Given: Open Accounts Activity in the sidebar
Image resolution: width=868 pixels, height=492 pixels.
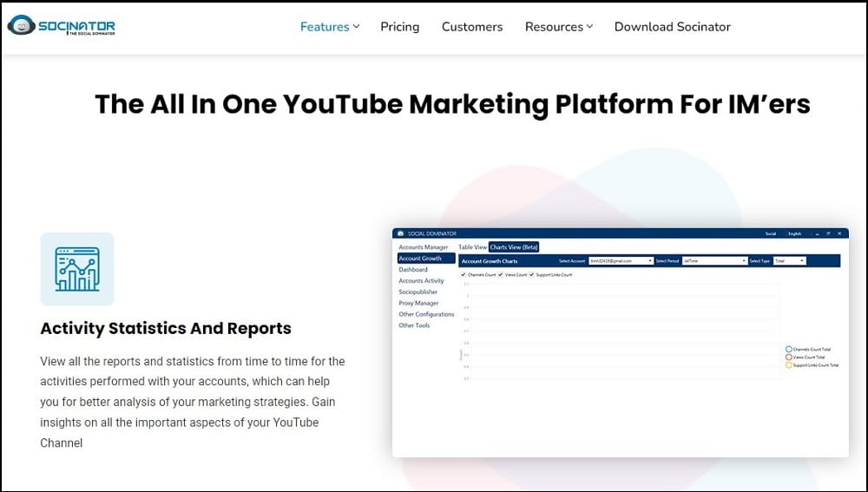Looking at the screenshot, I should pos(421,280).
